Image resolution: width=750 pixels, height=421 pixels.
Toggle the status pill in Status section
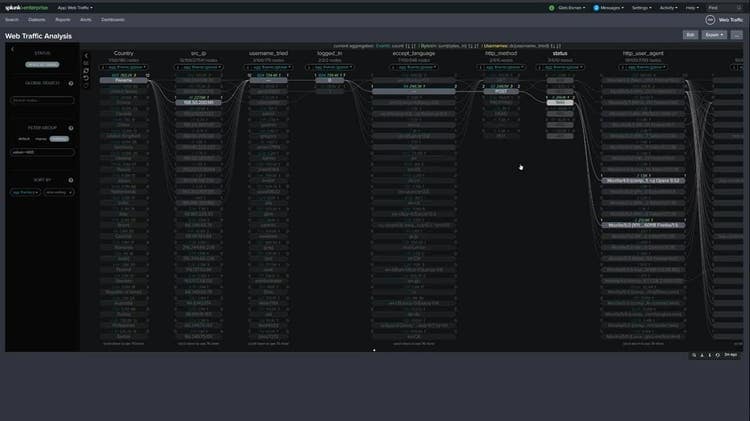pos(42,64)
